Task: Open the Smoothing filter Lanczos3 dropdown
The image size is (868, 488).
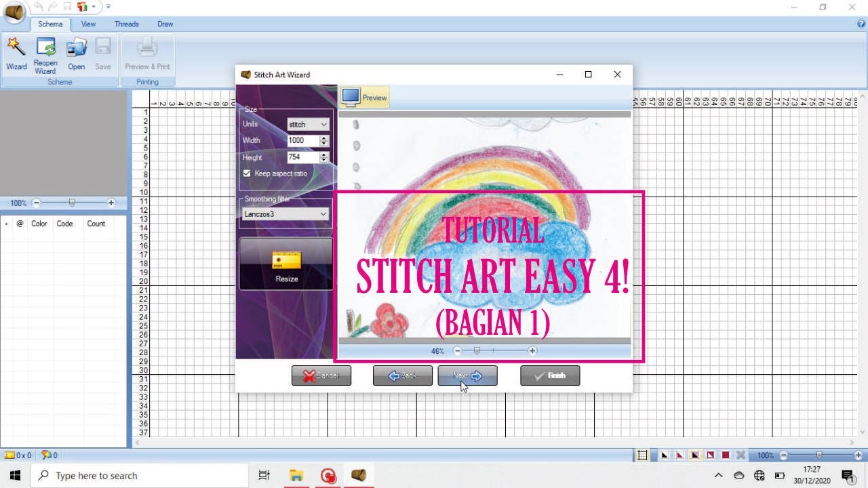Action: click(x=285, y=214)
